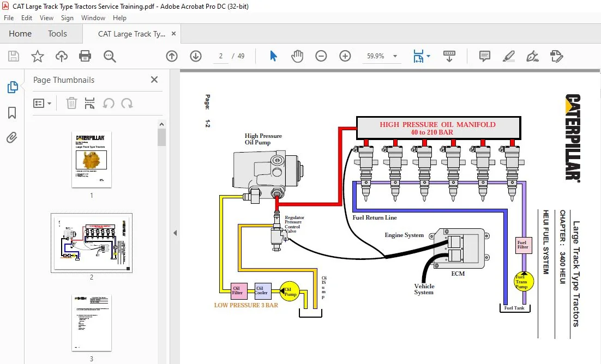Screen dimensions: 601x364
Task: Open the Bookmarks pane in the sidebar
Action: click(12, 113)
